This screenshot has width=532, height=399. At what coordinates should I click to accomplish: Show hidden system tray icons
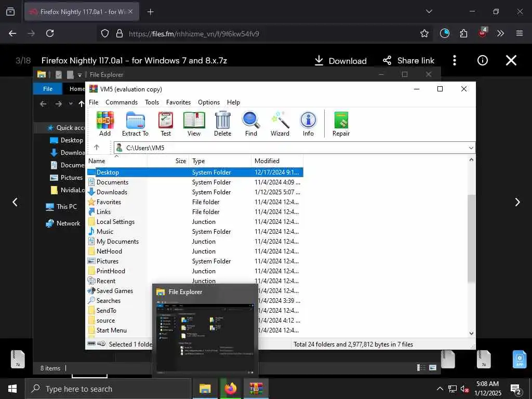coord(440,389)
